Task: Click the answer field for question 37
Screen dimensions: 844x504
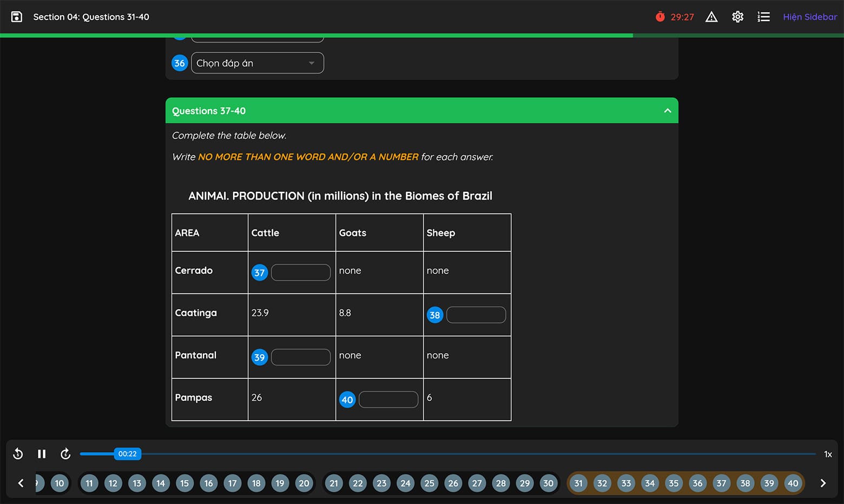Action: pos(300,273)
